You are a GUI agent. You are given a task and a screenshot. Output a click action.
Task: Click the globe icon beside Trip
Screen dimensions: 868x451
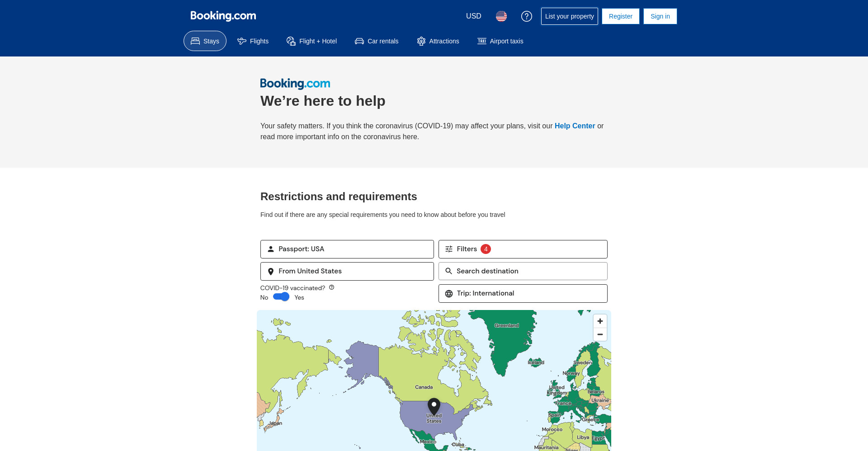tap(449, 294)
